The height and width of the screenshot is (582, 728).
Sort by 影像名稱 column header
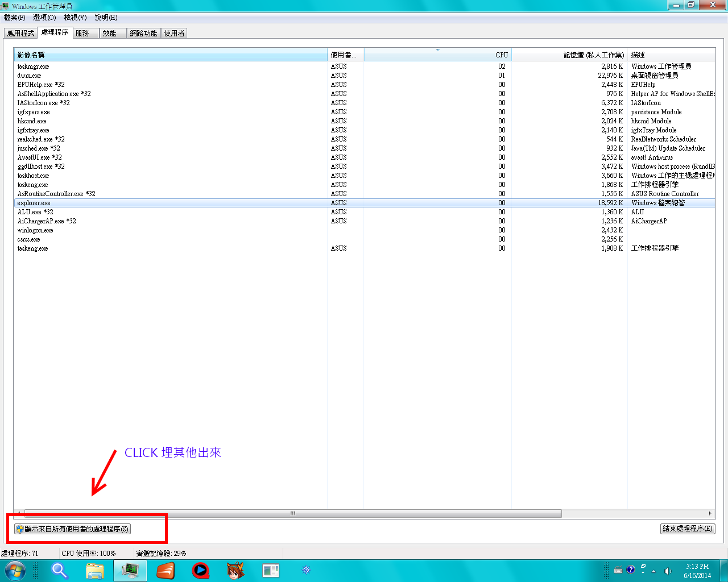(x=171, y=55)
